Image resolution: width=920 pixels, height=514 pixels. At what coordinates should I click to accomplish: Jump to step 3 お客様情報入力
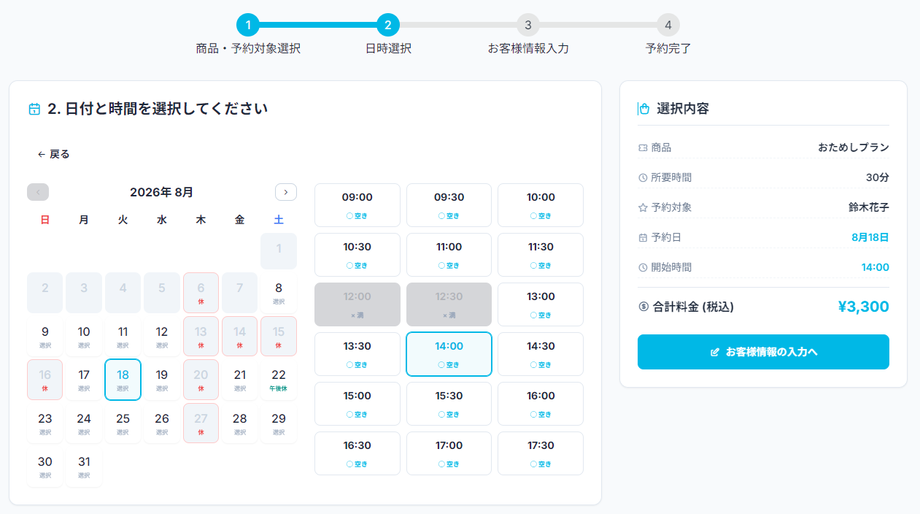point(528,25)
